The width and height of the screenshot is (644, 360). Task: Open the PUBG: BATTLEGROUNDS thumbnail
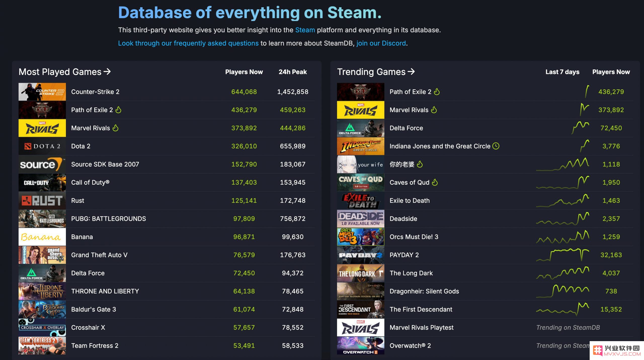42,219
